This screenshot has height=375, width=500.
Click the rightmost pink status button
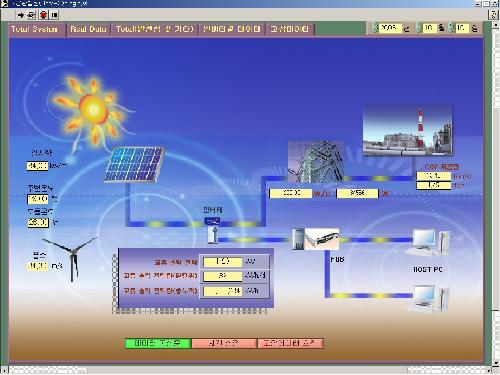click(x=290, y=343)
